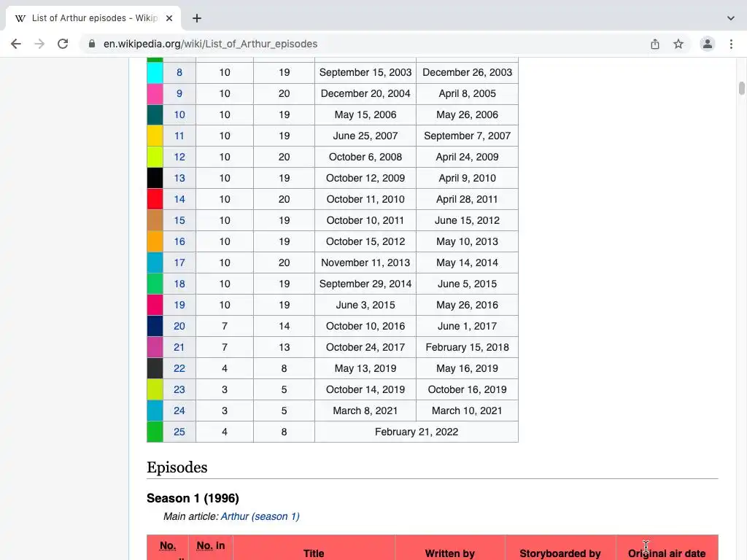Open the season 10 link
The width and height of the screenshot is (747, 560).
tap(179, 114)
